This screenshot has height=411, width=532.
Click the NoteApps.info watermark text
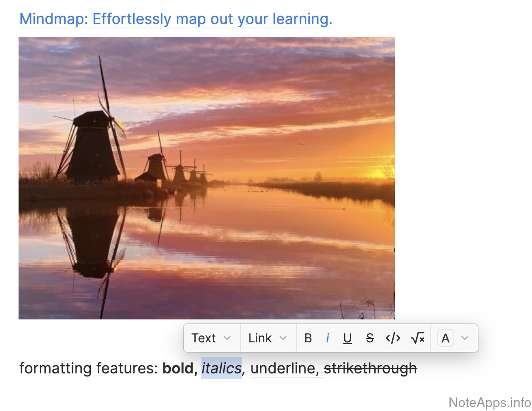[490, 402]
